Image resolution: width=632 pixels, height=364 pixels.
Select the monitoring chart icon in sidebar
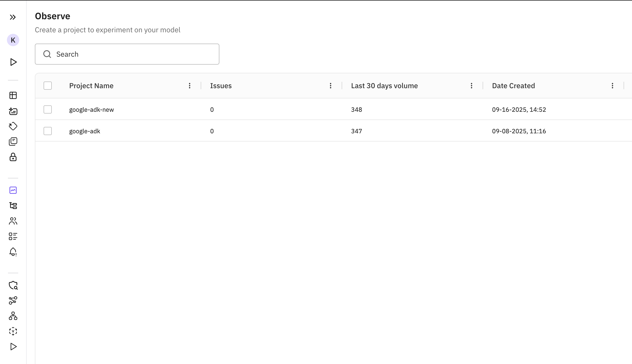pos(13,190)
